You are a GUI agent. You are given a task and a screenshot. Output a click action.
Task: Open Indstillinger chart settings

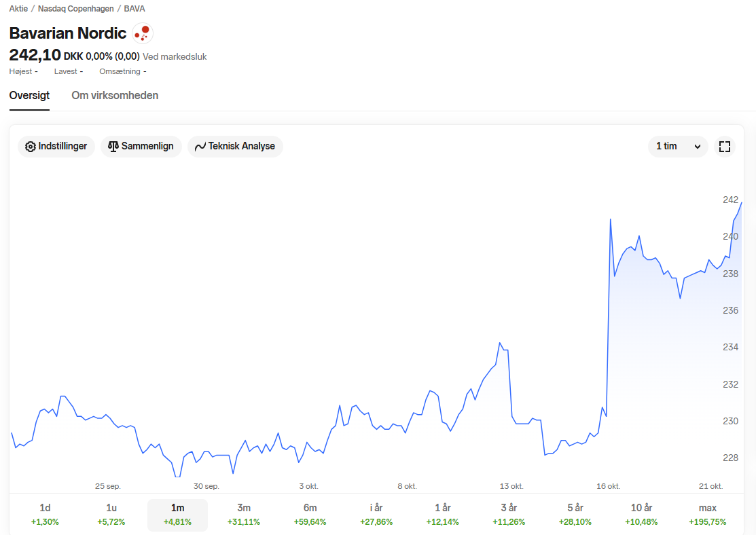click(x=56, y=147)
